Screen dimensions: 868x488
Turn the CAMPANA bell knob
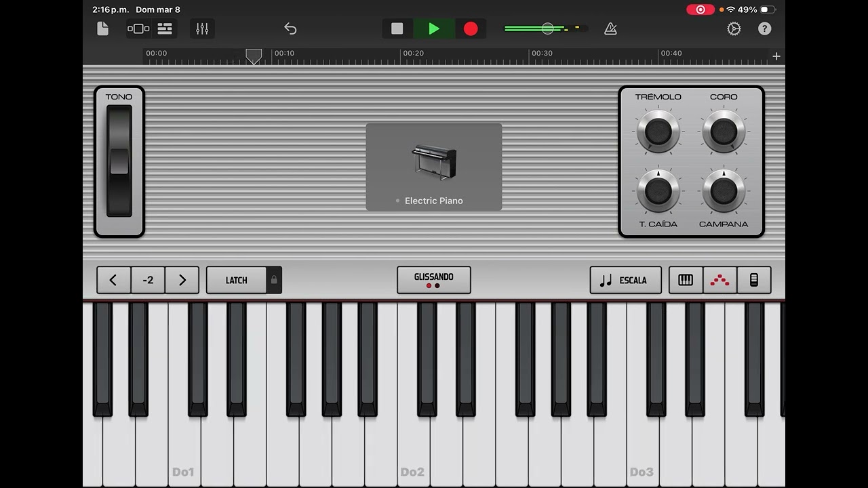(724, 190)
